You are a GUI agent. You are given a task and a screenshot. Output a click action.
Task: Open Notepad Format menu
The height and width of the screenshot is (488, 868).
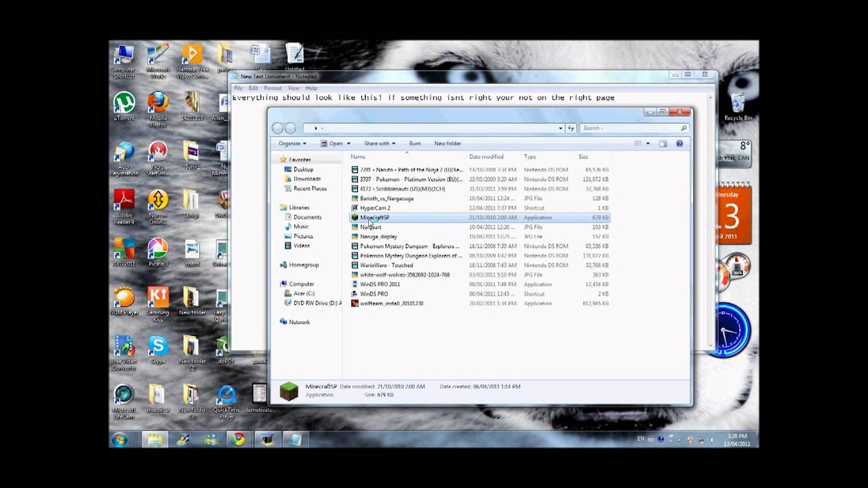(x=273, y=88)
